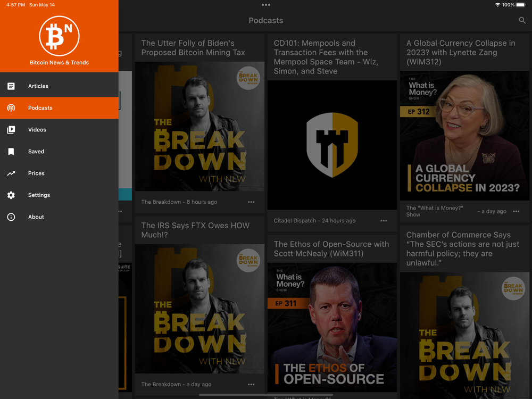532x399 pixels.
Task: Tap the Breakdown cover under Chamber of Commerce episode
Action: tap(464, 336)
